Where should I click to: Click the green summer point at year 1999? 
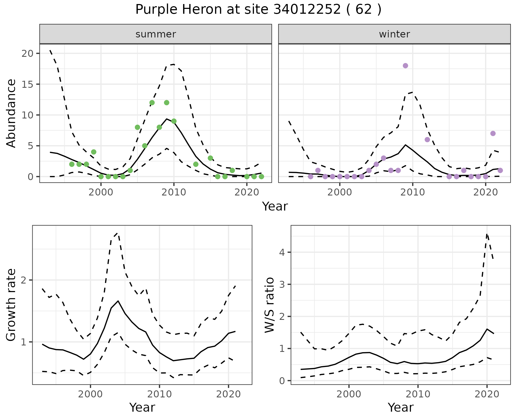(94, 152)
